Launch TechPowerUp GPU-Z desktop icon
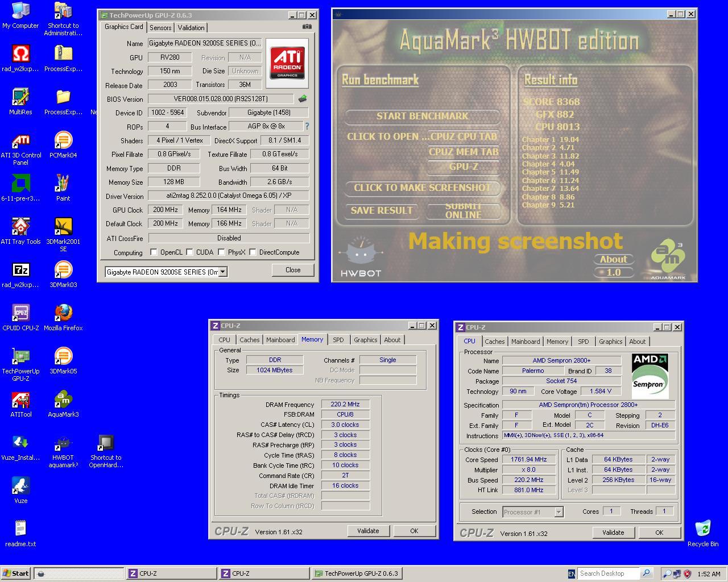Image resolution: width=728 pixels, height=582 pixels. 20,364
